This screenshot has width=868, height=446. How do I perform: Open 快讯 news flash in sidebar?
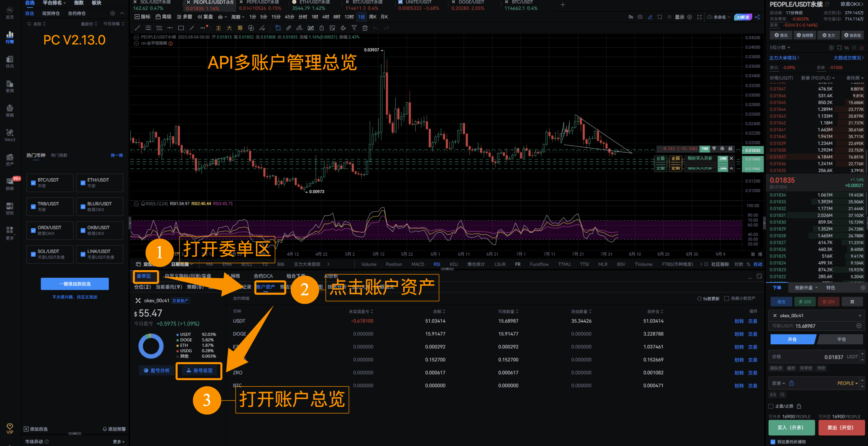[x=10, y=62]
